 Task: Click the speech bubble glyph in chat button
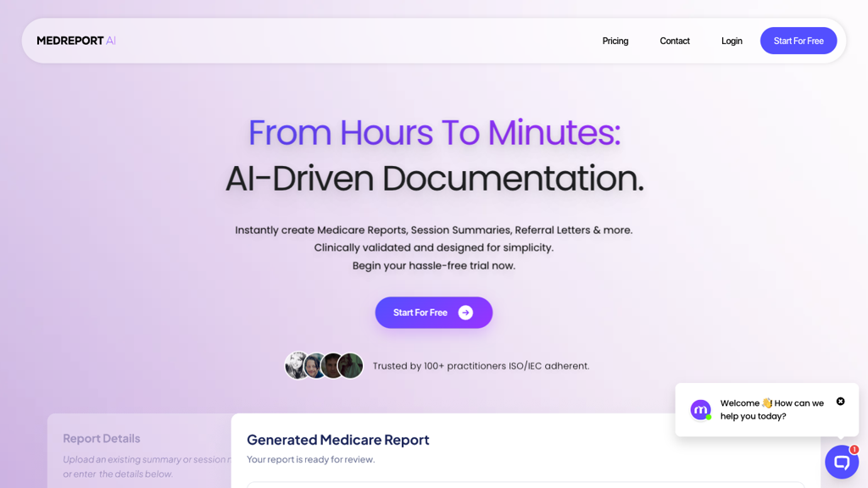click(x=842, y=462)
